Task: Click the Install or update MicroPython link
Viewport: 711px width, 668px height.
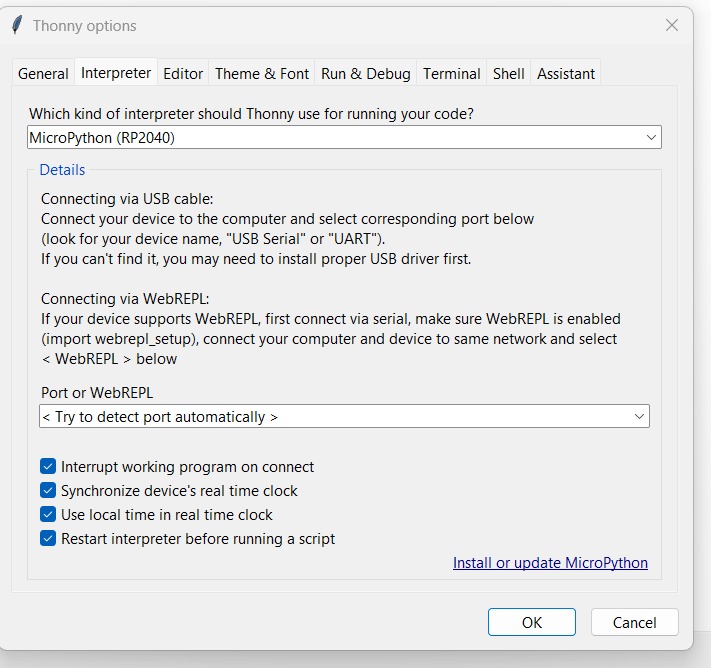Action: click(550, 563)
